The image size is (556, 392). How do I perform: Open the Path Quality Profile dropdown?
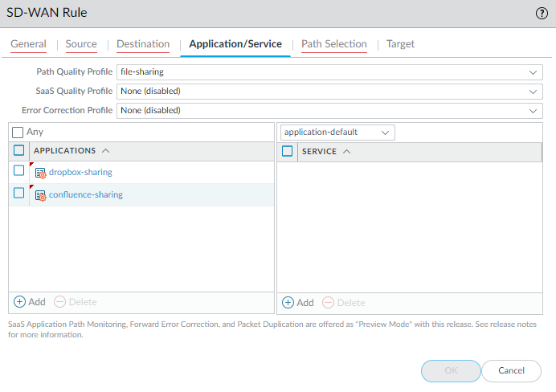pyautogui.click(x=534, y=71)
